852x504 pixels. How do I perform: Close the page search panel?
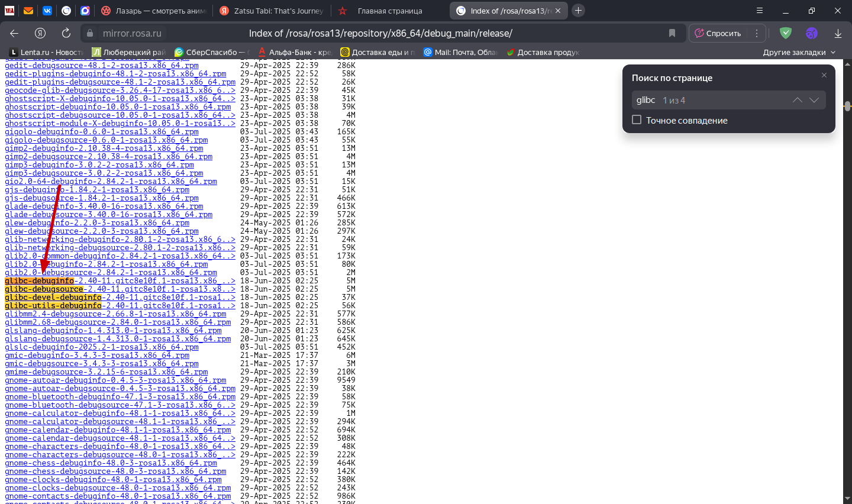pyautogui.click(x=824, y=75)
